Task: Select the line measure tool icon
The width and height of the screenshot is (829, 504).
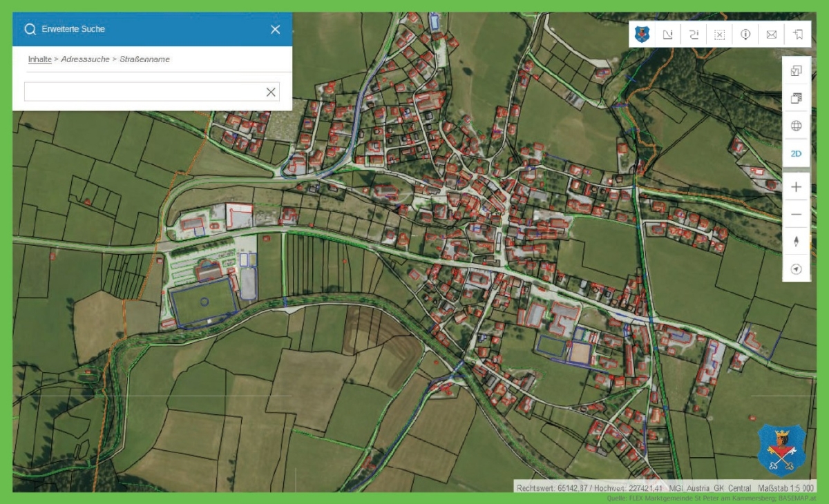Action: [694, 34]
